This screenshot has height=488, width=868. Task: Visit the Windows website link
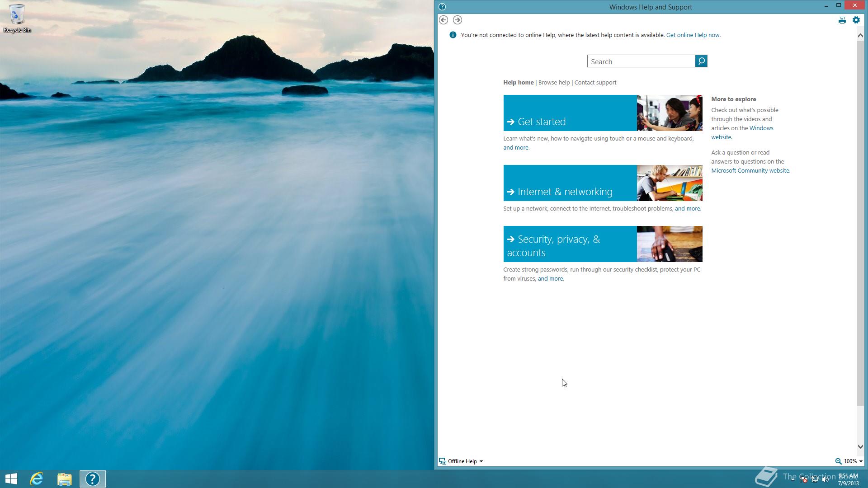point(761,128)
